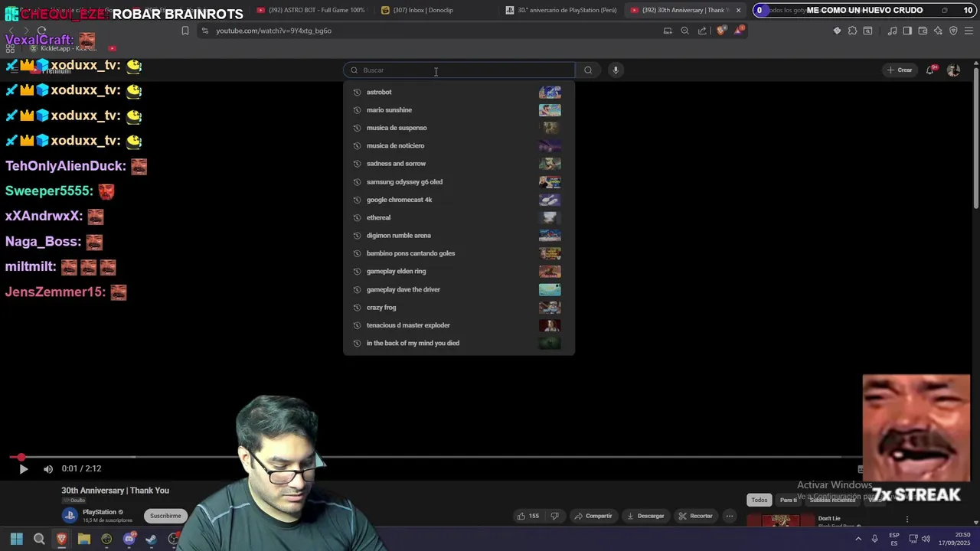Select the 'musica de suspenso' suggestion
The width and height of the screenshot is (980, 551).
[459, 128]
